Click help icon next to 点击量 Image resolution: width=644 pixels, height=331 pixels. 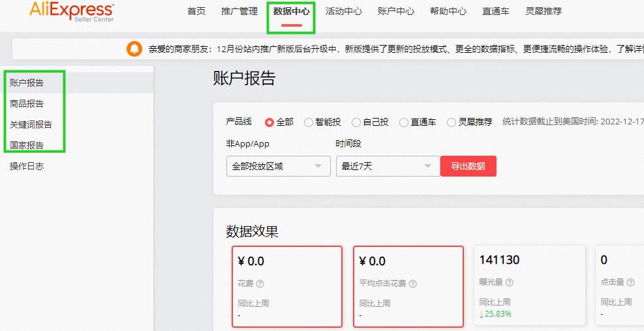(630, 282)
